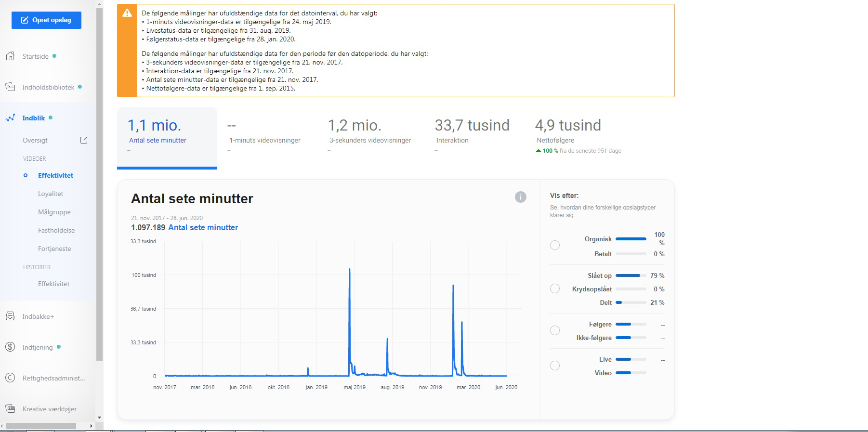The image size is (868, 432).
Task: Click the Kreative værktøjer icon
Action: pos(10,409)
